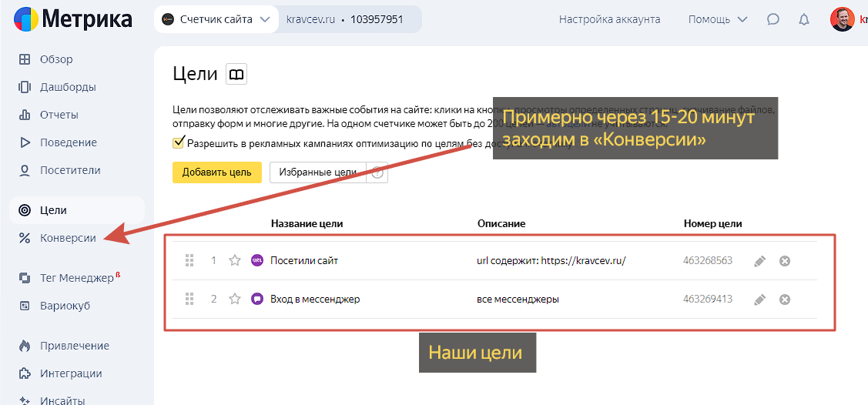Star the Вход в мессенджер goal
Screen dimensions: 868x405
pyautogui.click(x=235, y=300)
